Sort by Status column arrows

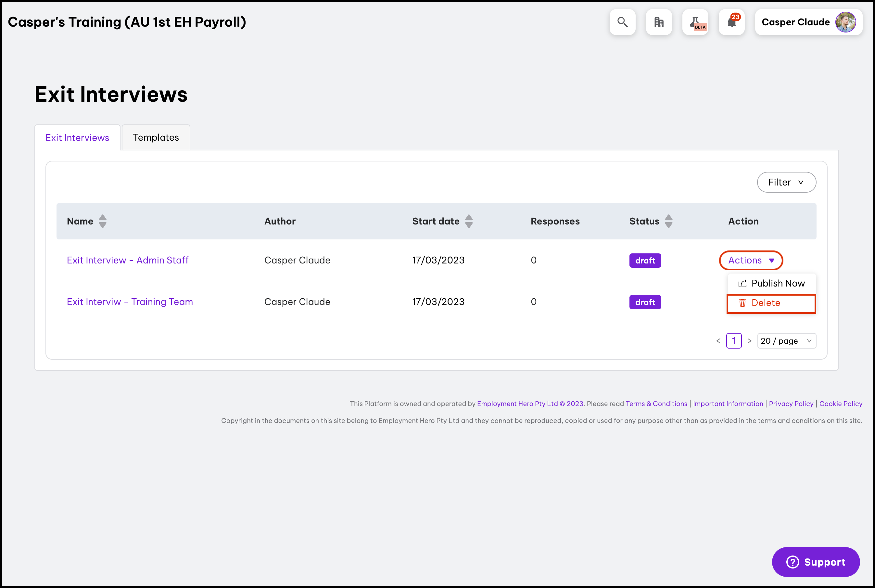[668, 221]
